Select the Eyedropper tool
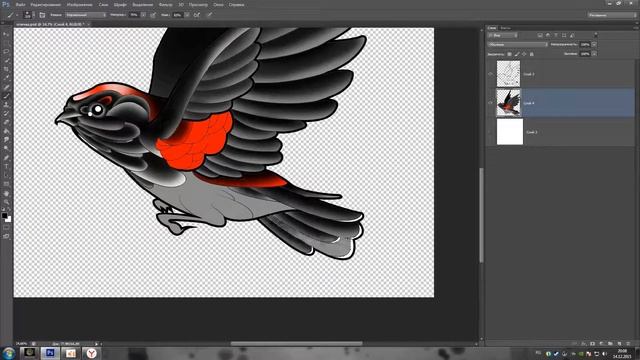The height and width of the screenshot is (360, 640). tap(6, 78)
